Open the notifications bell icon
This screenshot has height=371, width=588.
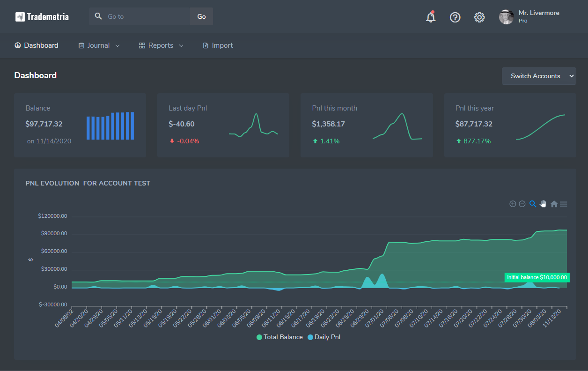coord(431,17)
